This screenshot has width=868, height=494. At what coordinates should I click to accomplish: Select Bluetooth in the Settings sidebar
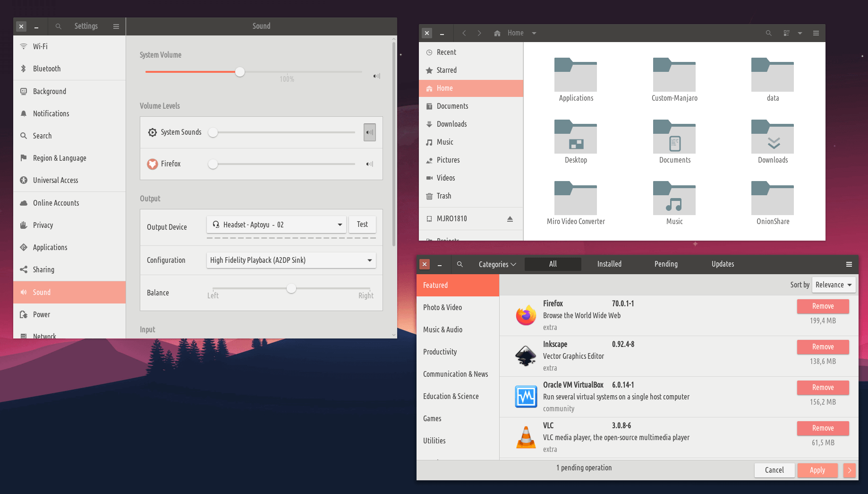(x=47, y=69)
